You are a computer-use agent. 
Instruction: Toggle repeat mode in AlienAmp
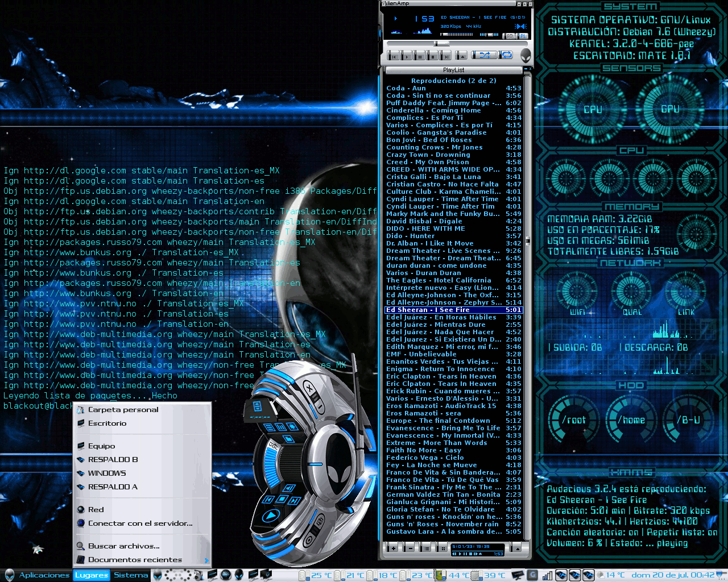(506, 55)
